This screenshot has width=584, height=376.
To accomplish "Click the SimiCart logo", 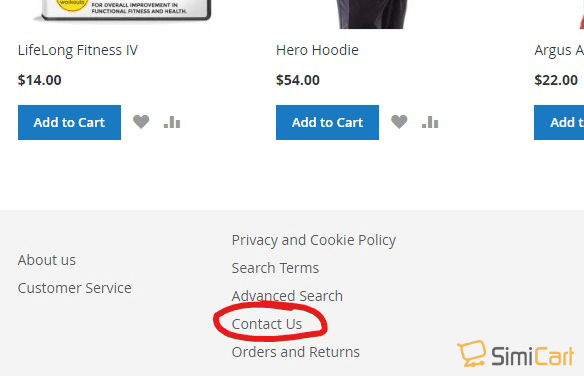I will (516, 354).
